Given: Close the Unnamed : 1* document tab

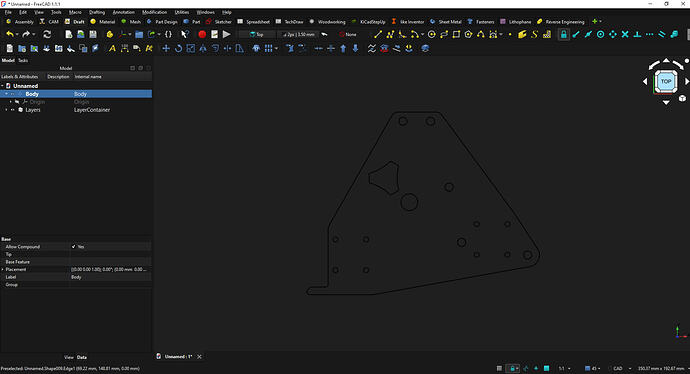Looking at the screenshot, I should point(199,357).
